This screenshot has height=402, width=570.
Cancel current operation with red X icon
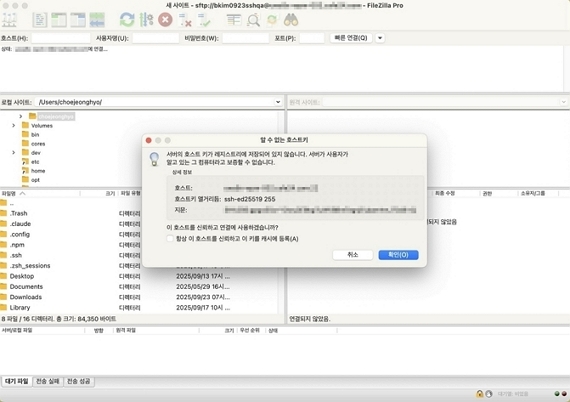165,20
